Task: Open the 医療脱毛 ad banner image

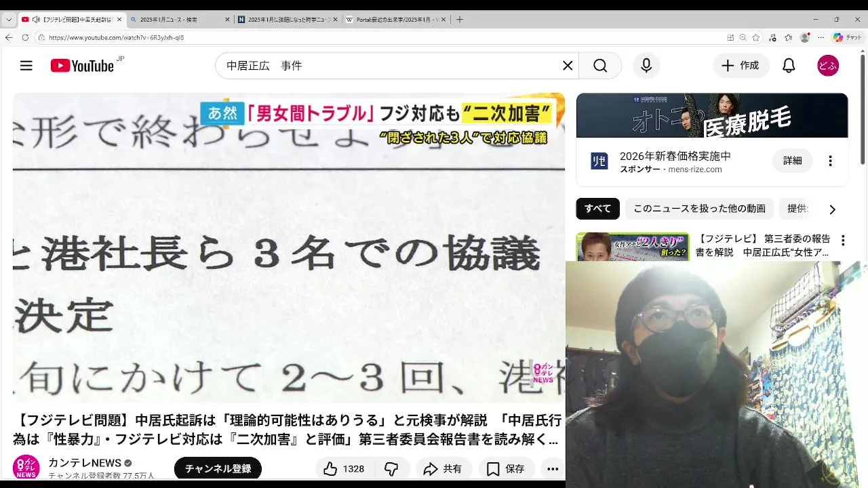Action: click(712, 115)
